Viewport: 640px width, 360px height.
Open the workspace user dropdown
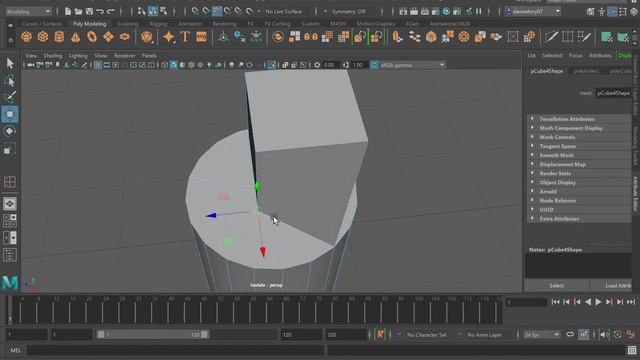point(533,11)
